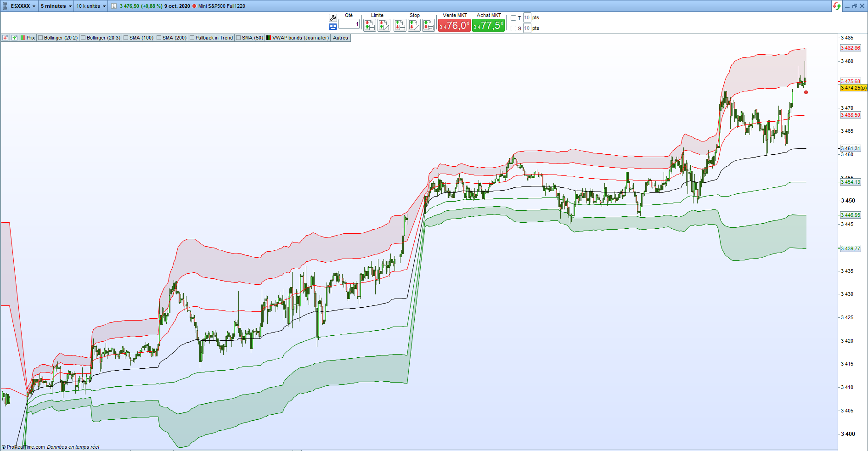Viewport: 868px width, 451px height.
Task: Click Achat MKT buy button
Action: [489, 25]
